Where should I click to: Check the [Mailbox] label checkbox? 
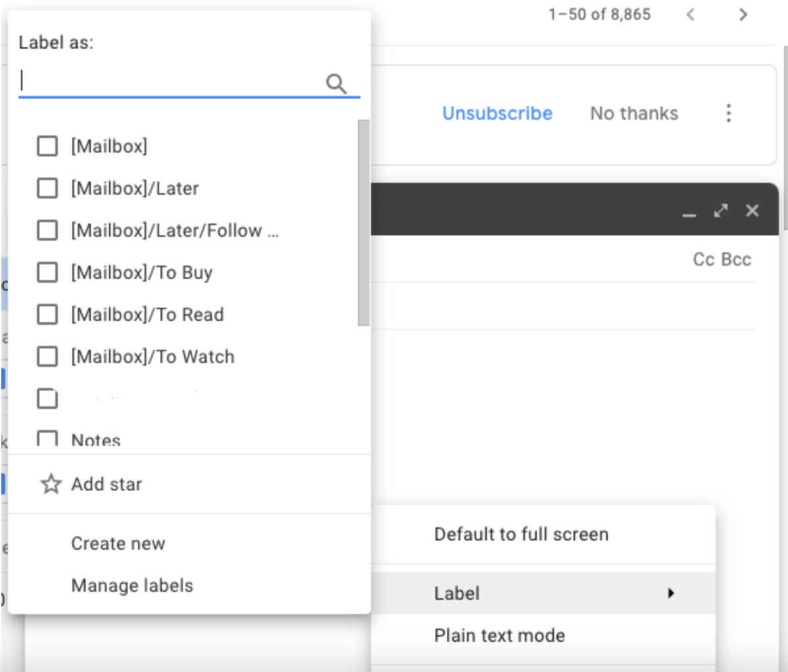47,146
